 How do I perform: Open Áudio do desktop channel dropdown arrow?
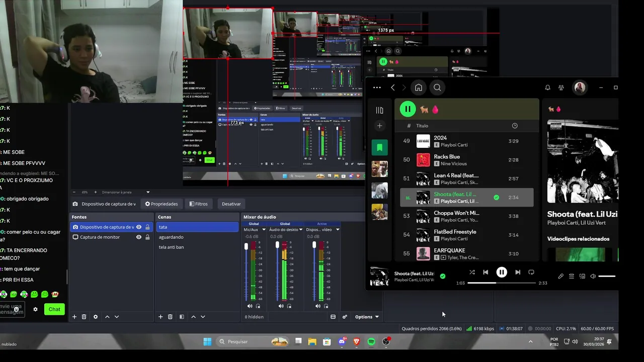coord(301,230)
